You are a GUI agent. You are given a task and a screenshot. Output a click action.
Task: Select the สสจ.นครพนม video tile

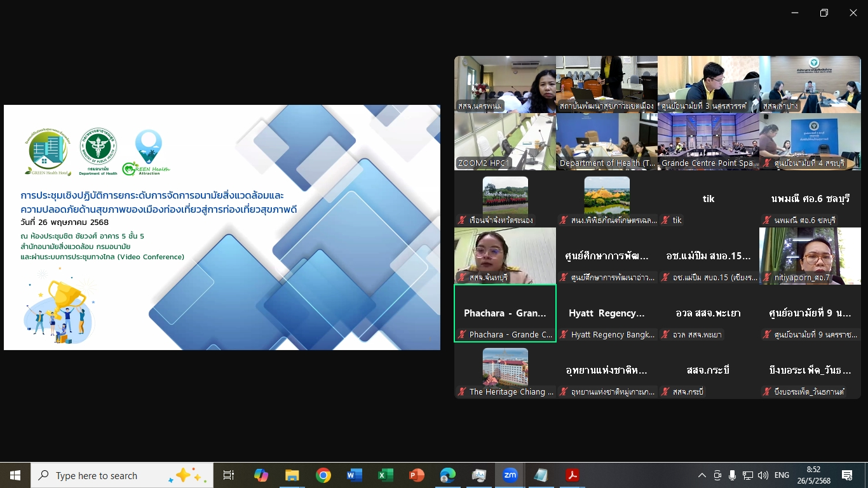tap(505, 85)
